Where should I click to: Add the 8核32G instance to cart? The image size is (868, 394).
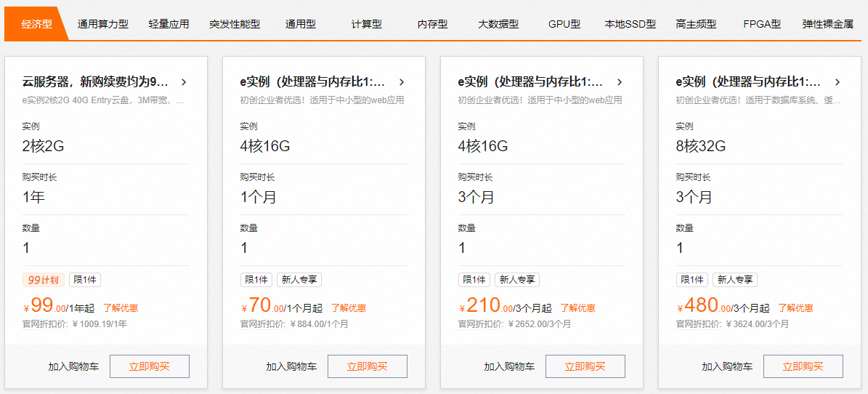point(727,366)
